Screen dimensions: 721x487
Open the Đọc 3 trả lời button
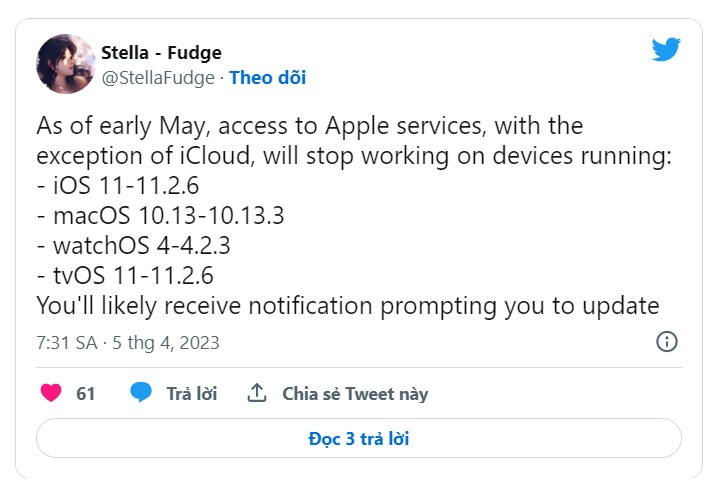[359, 438]
